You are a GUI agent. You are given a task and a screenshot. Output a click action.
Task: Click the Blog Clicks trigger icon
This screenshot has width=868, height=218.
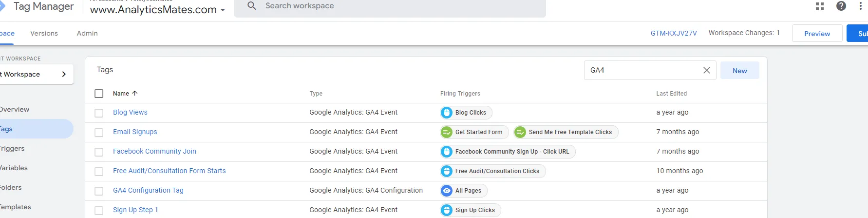tap(447, 113)
